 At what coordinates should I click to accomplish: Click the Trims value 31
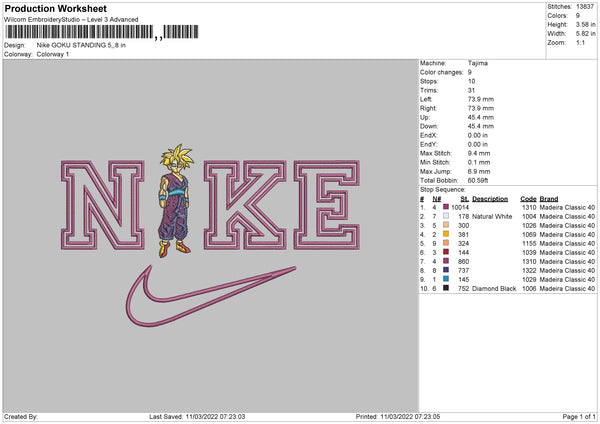[x=471, y=90]
